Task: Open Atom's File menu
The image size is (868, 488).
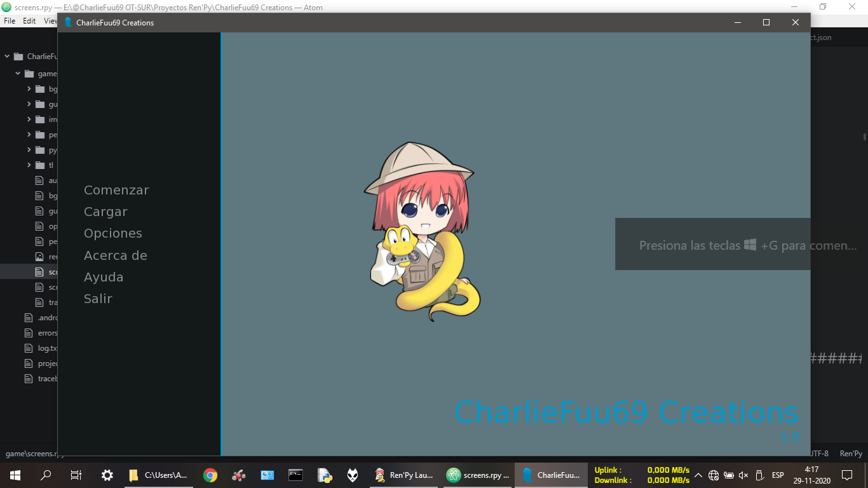Action: click(x=10, y=21)
